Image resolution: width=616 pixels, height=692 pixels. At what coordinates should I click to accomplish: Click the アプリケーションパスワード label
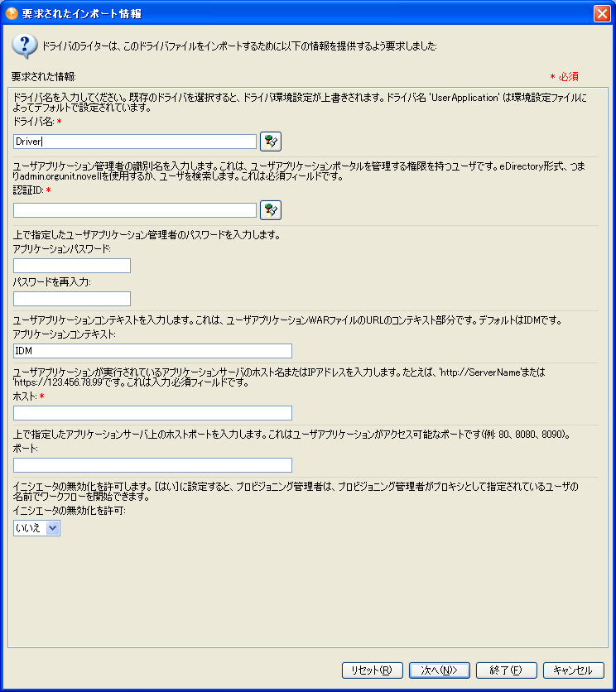[61, 249]
